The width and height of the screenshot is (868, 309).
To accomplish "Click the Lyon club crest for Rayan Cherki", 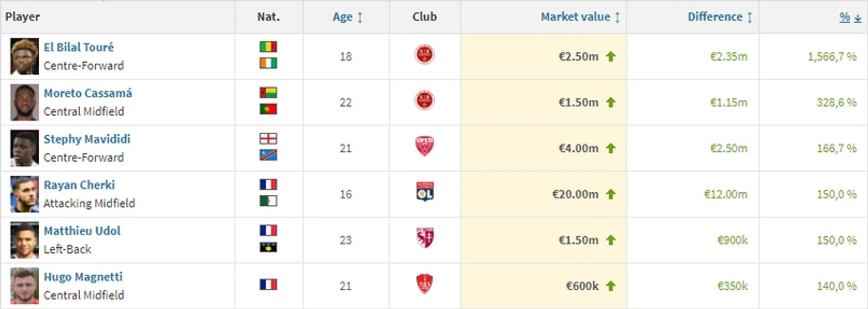I will pos(424,192).
